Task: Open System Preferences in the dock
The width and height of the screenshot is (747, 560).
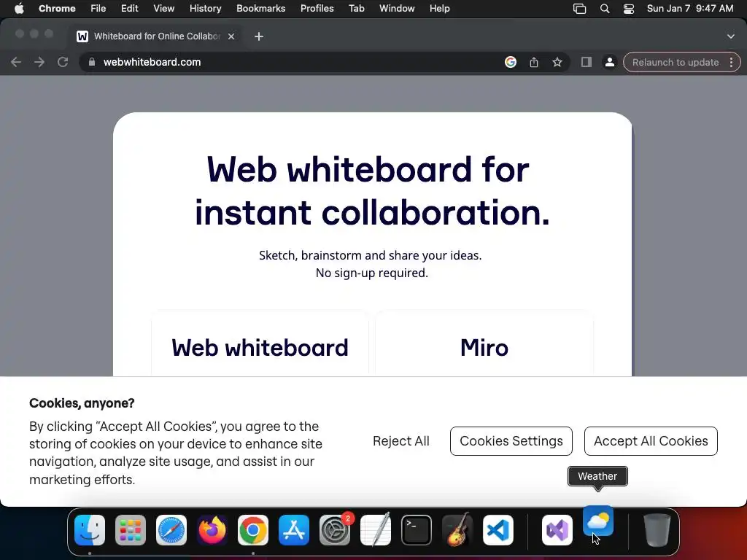Action: (335, 530)
